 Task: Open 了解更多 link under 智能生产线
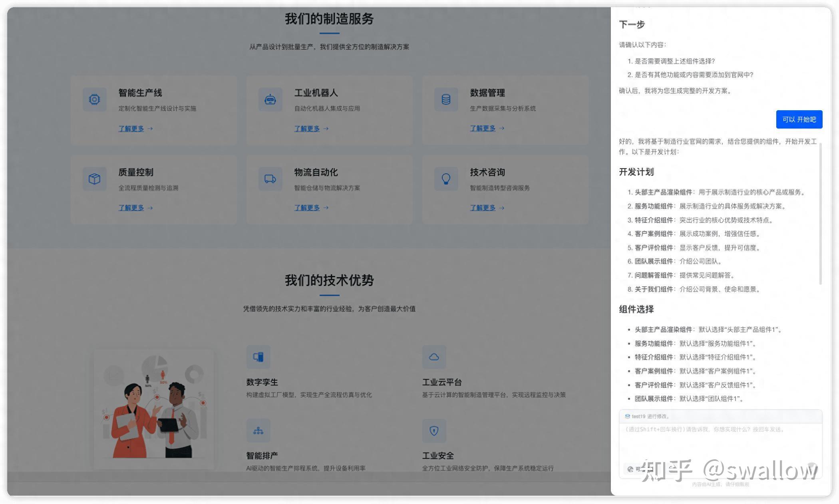coord(131,129)
